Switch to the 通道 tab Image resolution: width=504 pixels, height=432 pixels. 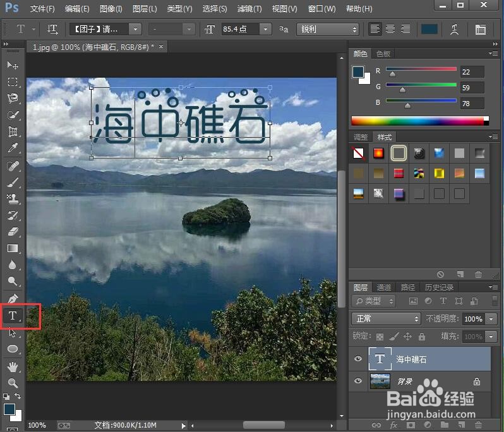[x=384, y=287]
